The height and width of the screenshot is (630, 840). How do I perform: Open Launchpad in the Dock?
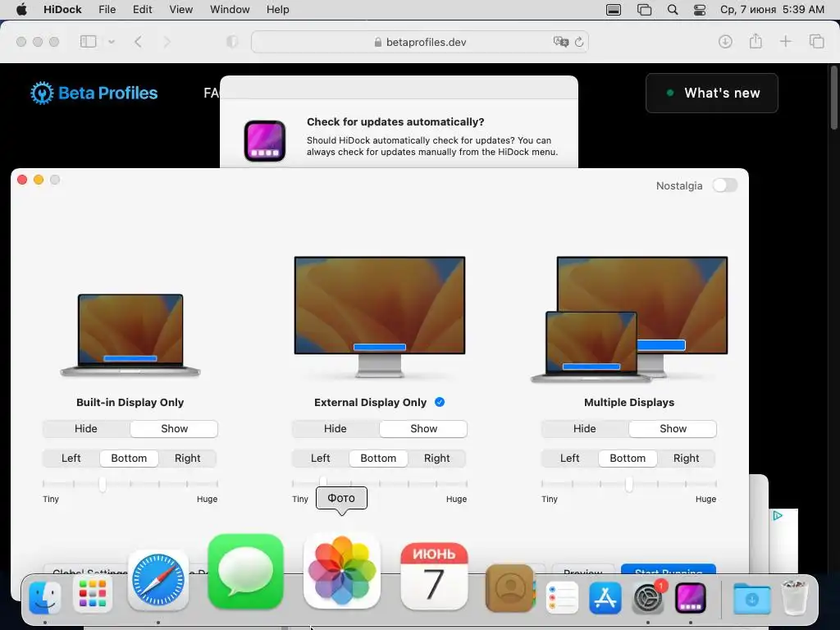[x=93, y=596]
